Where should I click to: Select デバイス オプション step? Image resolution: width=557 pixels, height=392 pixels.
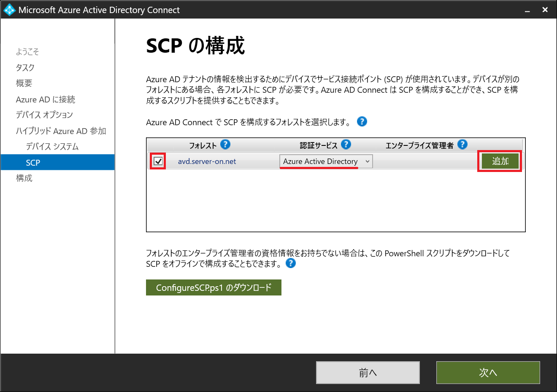44,115
